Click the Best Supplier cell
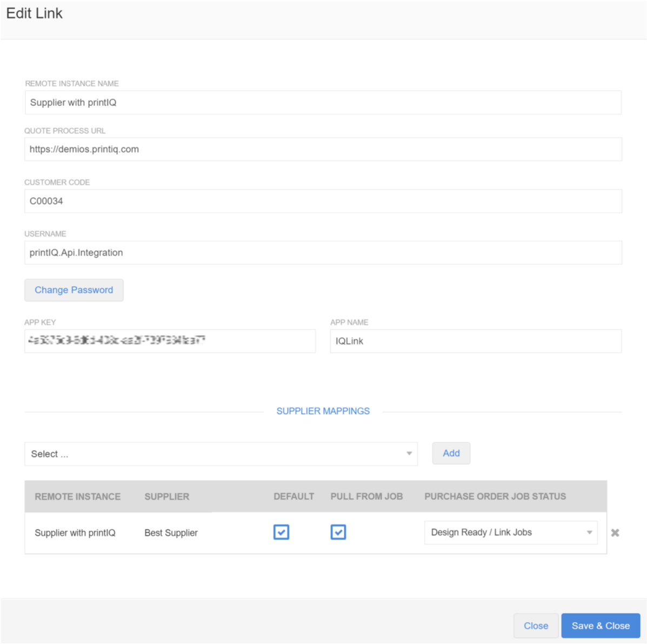This screenshot has width=647, height=644. point(171,533)
